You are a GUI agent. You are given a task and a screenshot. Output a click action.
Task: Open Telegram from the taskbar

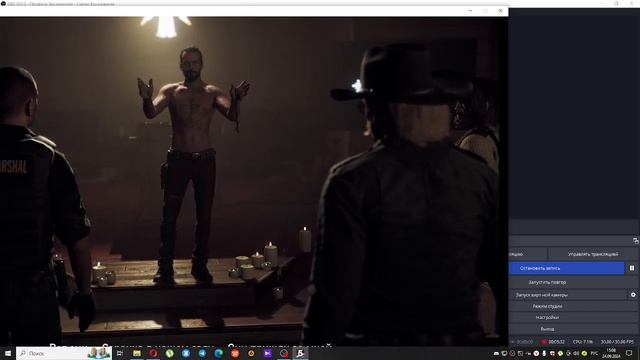pyautogui.click(x=202, y=353)
